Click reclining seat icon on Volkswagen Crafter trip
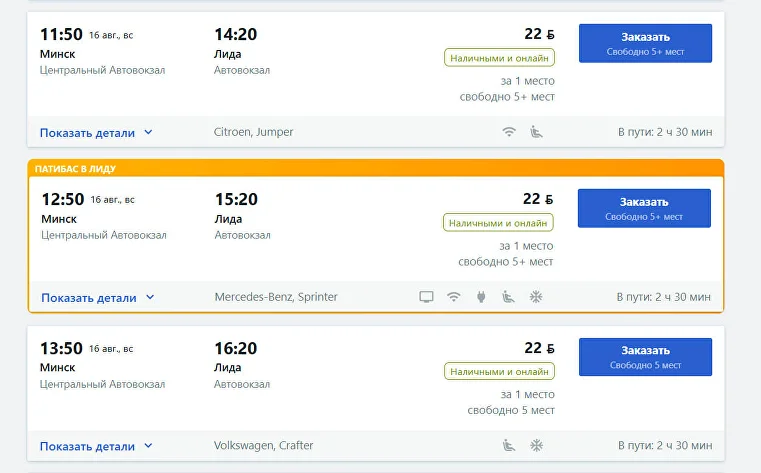This screenshot has width=761, height=473. [x=509, y=445]
